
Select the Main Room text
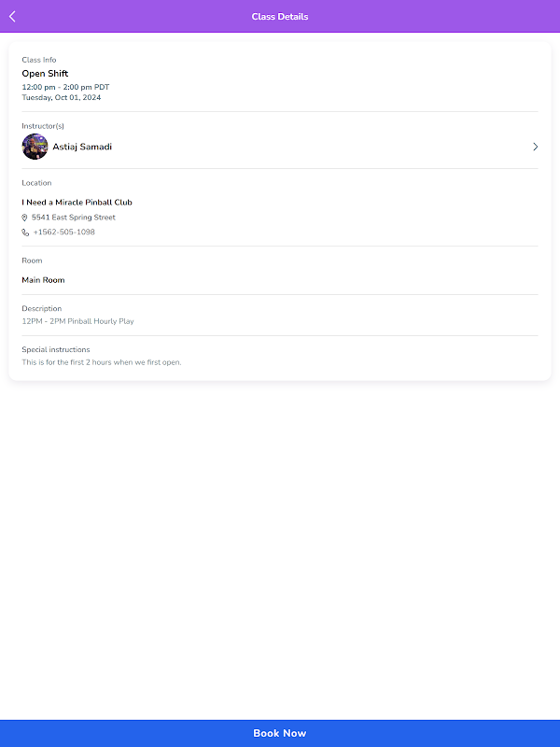tap(43, 280)
